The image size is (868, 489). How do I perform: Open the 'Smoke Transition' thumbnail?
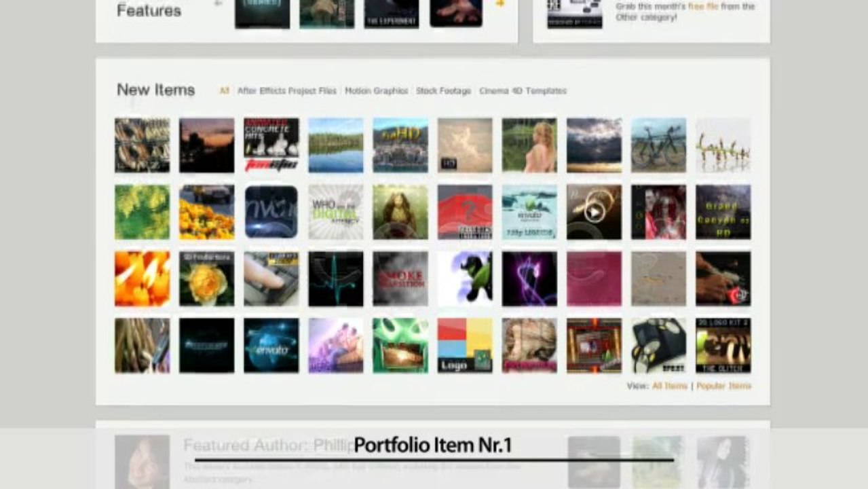click(400, 278)
